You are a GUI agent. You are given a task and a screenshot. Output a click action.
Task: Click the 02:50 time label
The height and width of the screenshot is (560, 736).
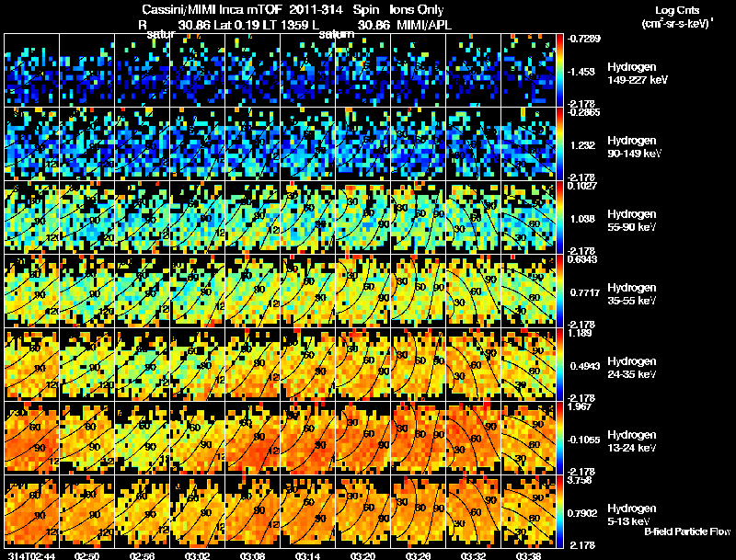86,555
